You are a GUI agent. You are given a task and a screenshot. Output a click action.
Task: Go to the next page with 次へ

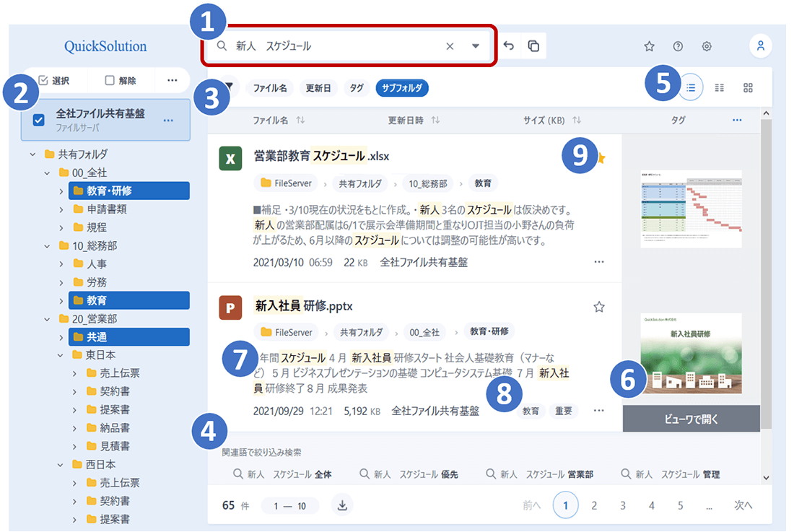pos(743,505)
